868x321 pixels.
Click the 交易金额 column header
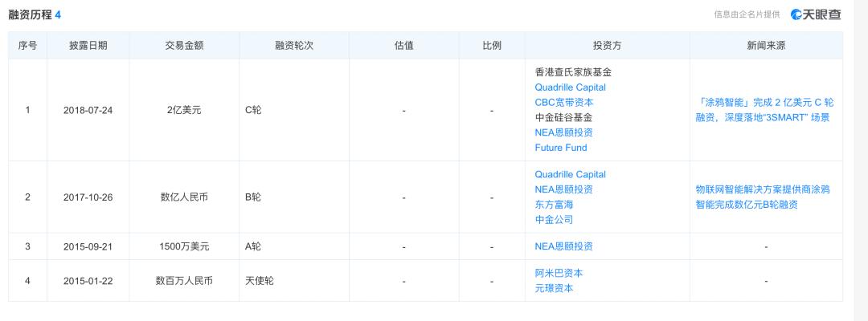(184, 46)
